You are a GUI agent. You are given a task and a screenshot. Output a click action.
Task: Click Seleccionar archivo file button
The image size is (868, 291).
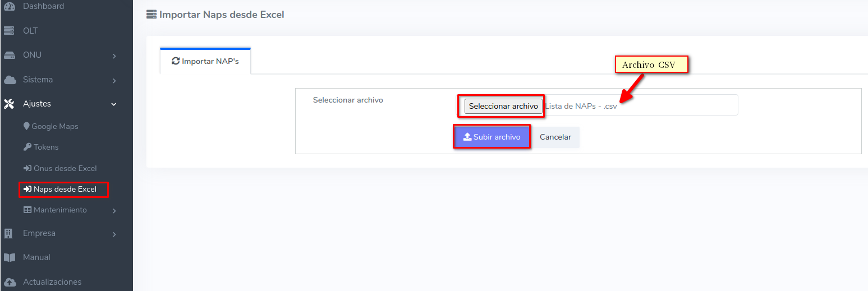(503, 106)
